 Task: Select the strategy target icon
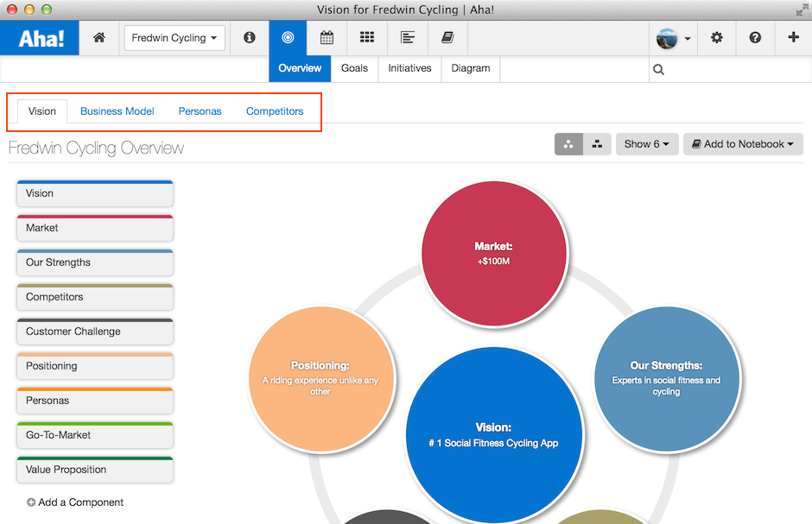288,37
